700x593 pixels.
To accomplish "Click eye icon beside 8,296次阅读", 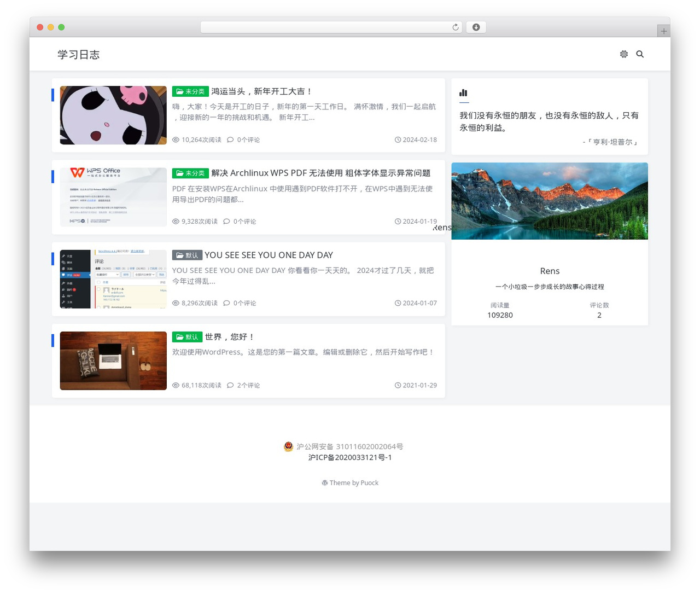I will click(x=176, y=303).
